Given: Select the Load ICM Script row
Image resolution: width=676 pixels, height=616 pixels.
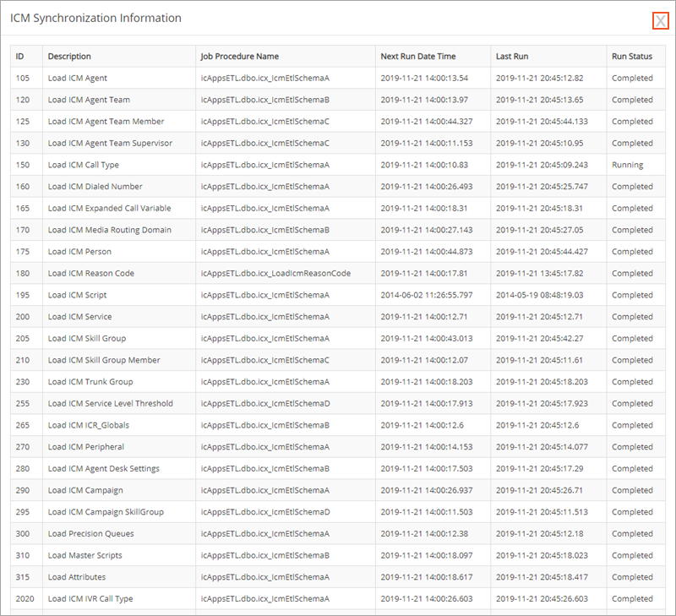Looking at the screenshot, I should pos(338,295).
